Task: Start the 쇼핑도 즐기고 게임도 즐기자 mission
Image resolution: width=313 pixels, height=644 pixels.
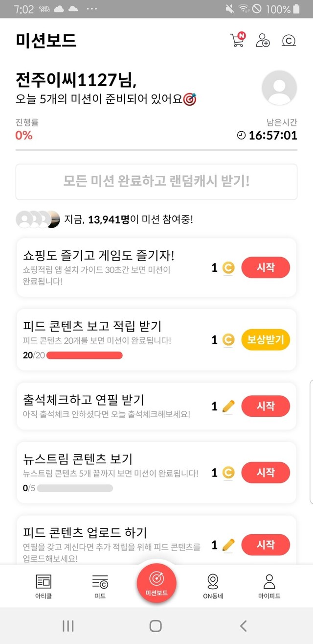Action: tap(266, 268)
